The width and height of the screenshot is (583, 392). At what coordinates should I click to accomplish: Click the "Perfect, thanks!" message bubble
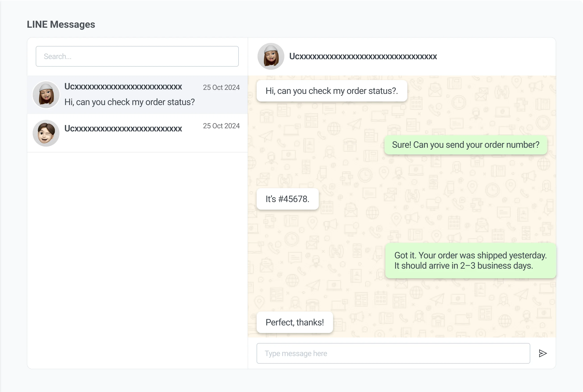(294, 322)
